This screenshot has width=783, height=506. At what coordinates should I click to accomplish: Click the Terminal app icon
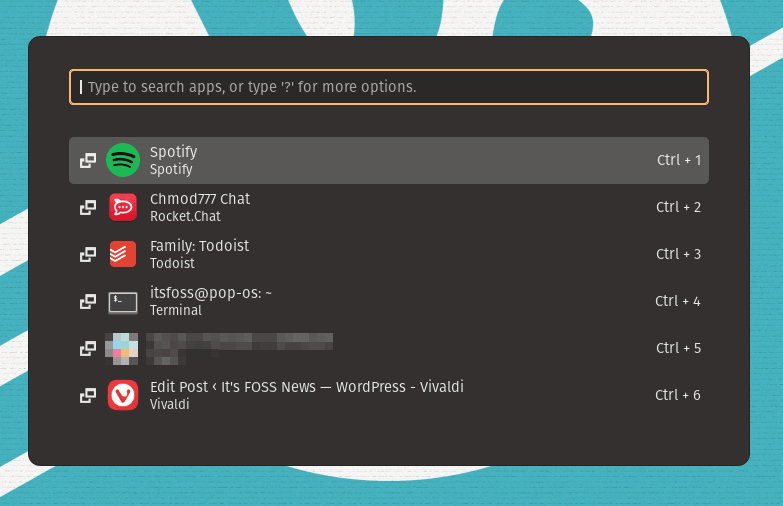tap(123, 301)
